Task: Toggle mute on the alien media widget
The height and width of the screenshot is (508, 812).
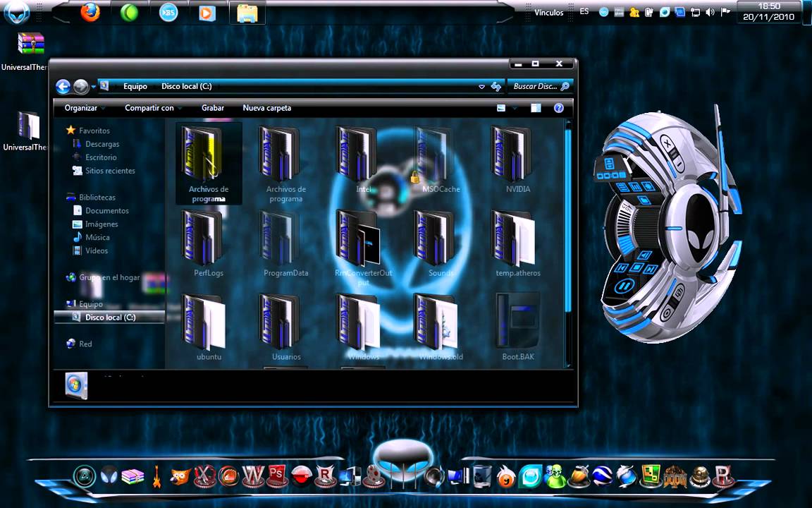Action: [645, 255]
